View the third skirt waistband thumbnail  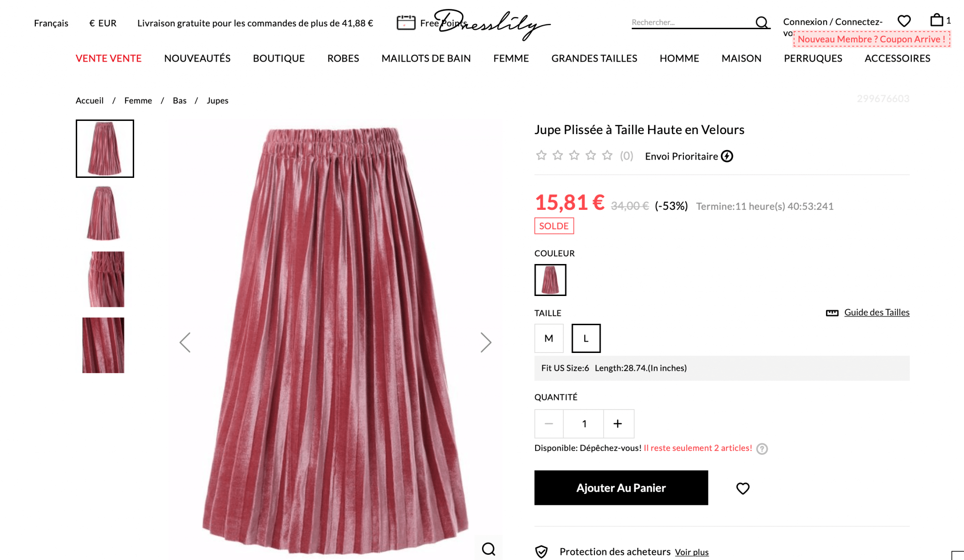coord(104,280)
